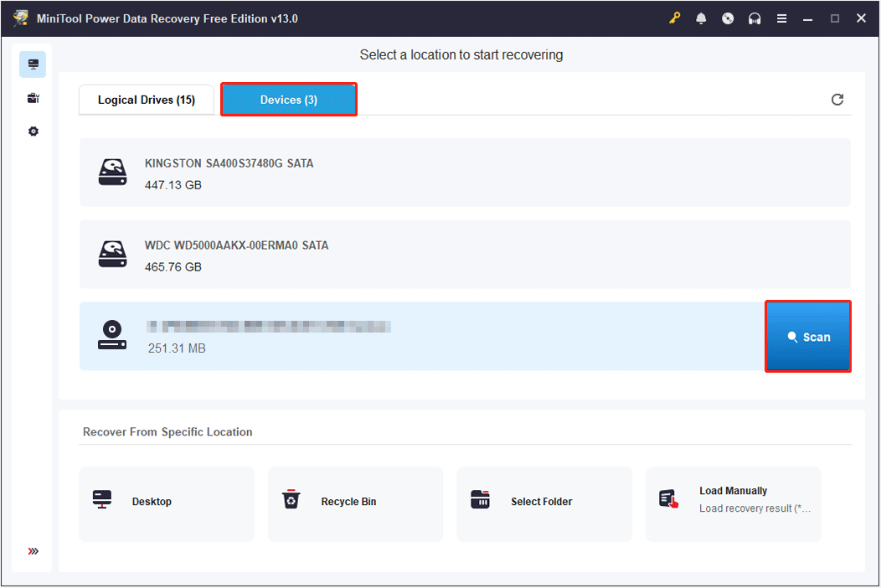Open the bell notifications icon
The width and height of the screenshot is (881, 588).
pyautogui.click(x=701, y=18)
